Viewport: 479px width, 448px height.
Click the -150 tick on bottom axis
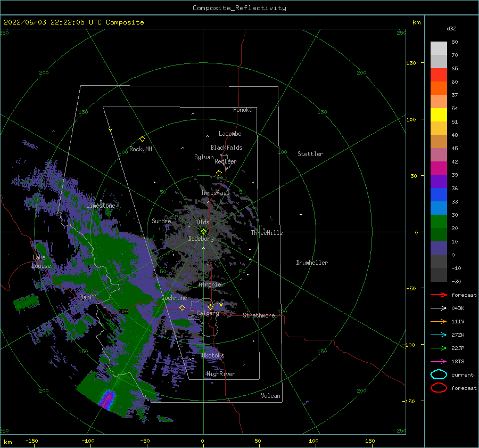pos(31,441)
